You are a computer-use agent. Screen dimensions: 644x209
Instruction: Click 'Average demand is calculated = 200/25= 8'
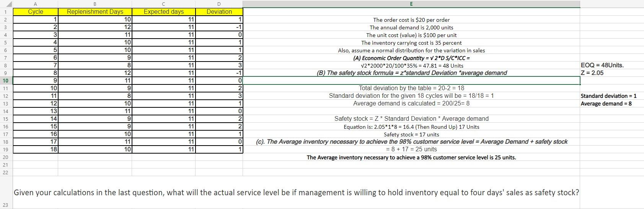pos(411,104)
